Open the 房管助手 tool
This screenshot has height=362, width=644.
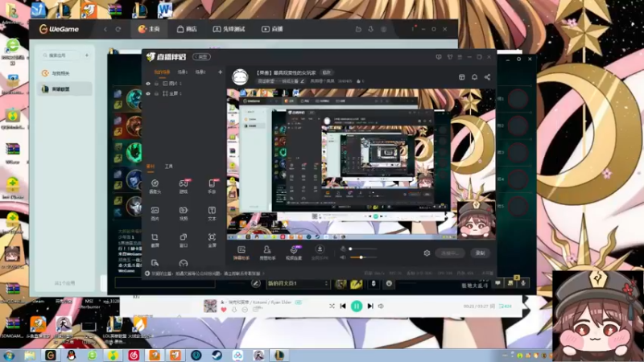[267, 253]
